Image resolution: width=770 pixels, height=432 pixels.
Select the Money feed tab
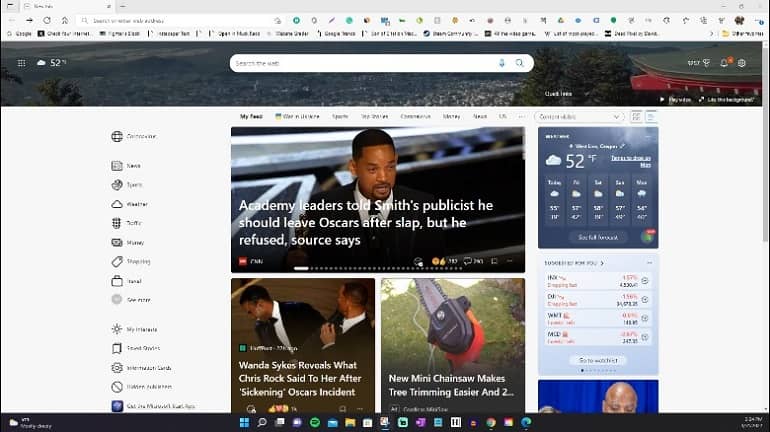click(x=451, y=117)
